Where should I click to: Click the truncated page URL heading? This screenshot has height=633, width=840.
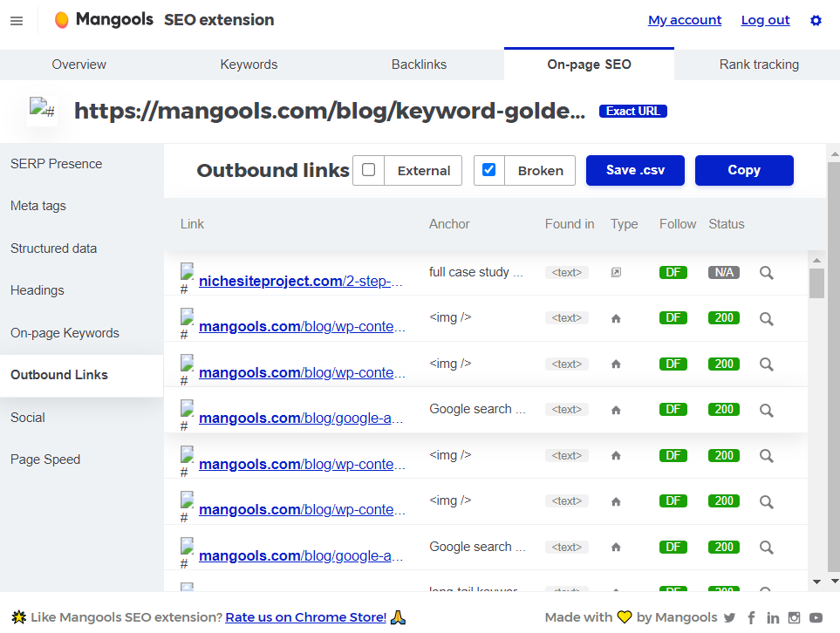click(330, 111)
